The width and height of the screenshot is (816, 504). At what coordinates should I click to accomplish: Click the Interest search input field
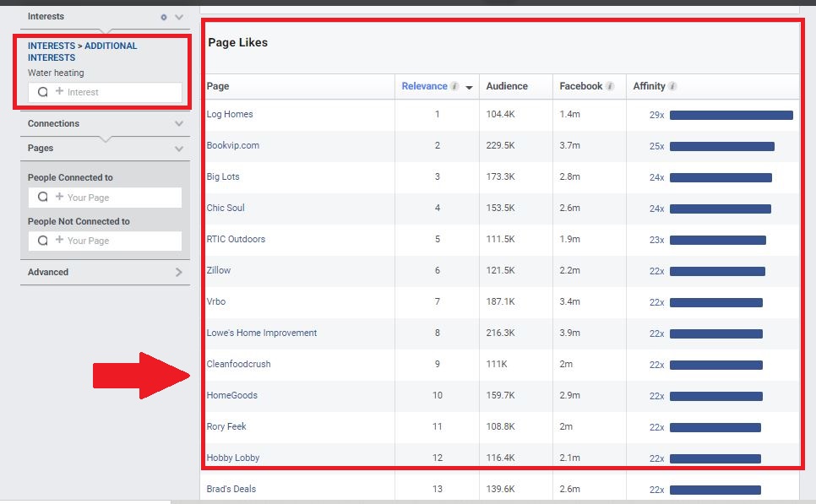click(x=105, y=92)
